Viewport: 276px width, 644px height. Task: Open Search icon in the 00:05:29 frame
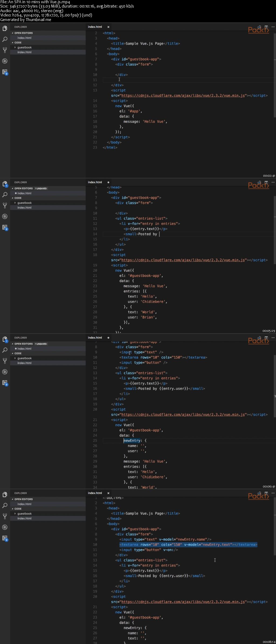[5, 195]
